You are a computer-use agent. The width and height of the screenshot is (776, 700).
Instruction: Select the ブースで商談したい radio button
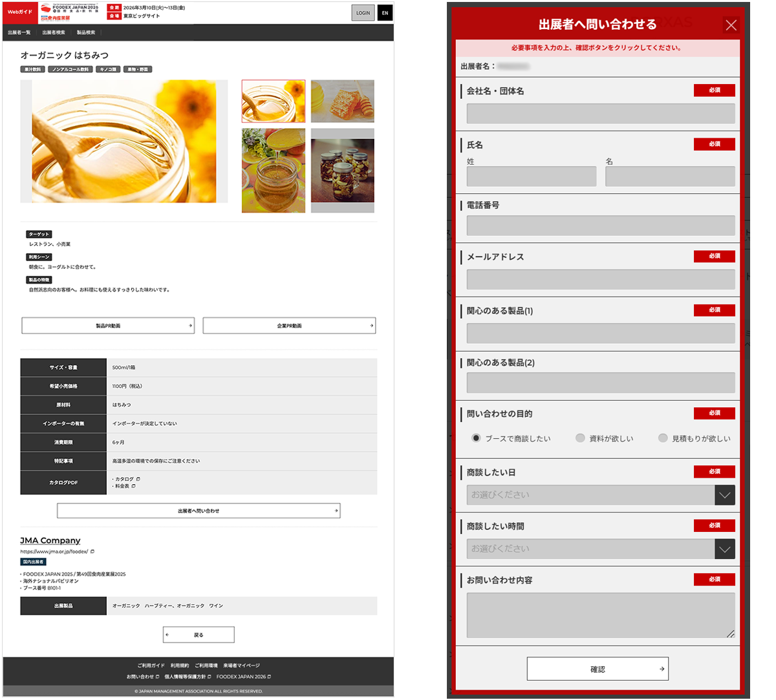[476, 438]
